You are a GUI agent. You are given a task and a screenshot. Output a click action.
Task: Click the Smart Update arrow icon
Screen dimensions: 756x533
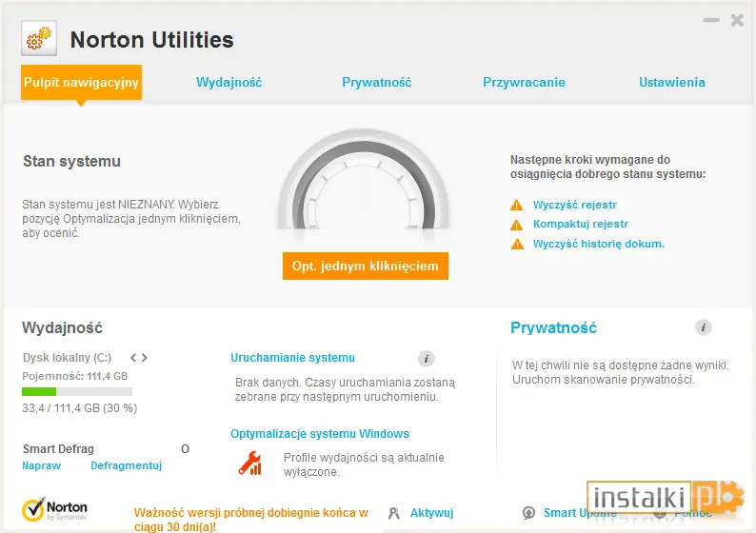click(x=528, y=513)
